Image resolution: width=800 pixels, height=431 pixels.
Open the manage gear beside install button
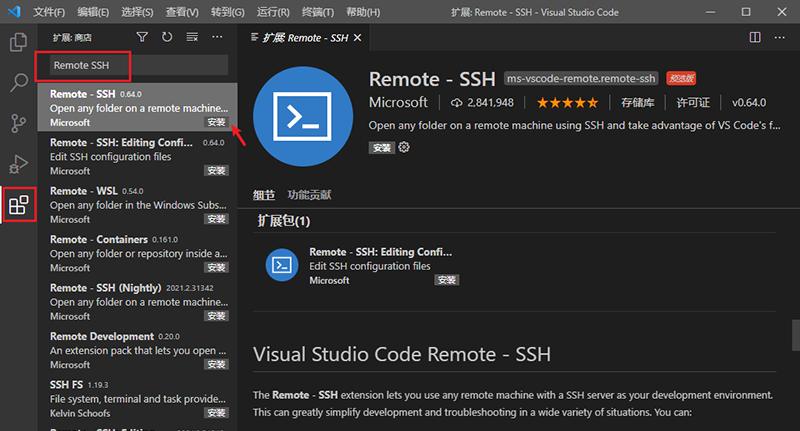(x=404, y=147)
